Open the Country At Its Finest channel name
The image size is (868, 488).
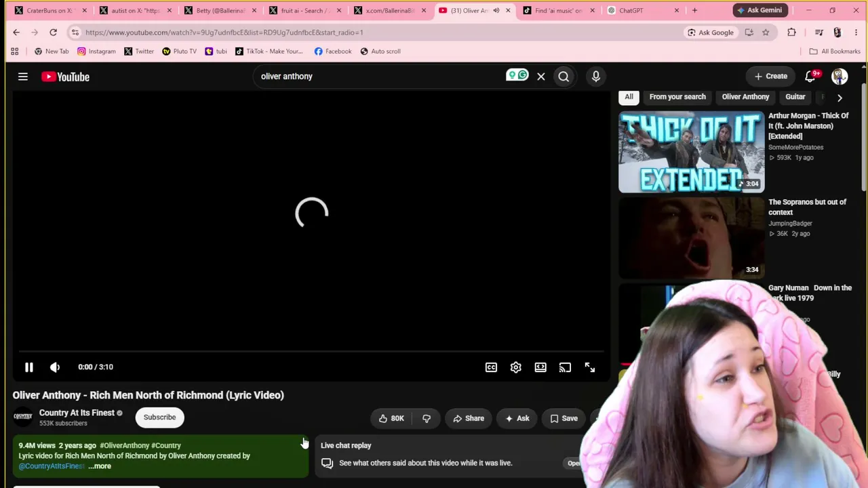tap(77, 413)
